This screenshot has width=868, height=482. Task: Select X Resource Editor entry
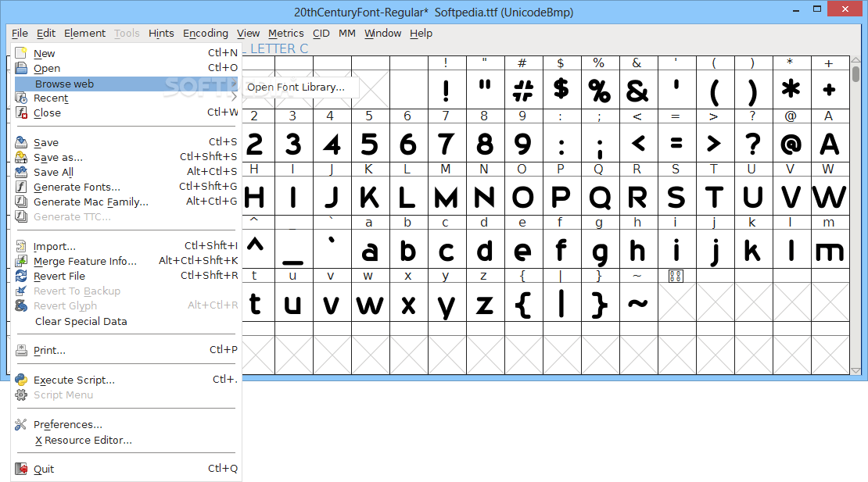(126, 440)
